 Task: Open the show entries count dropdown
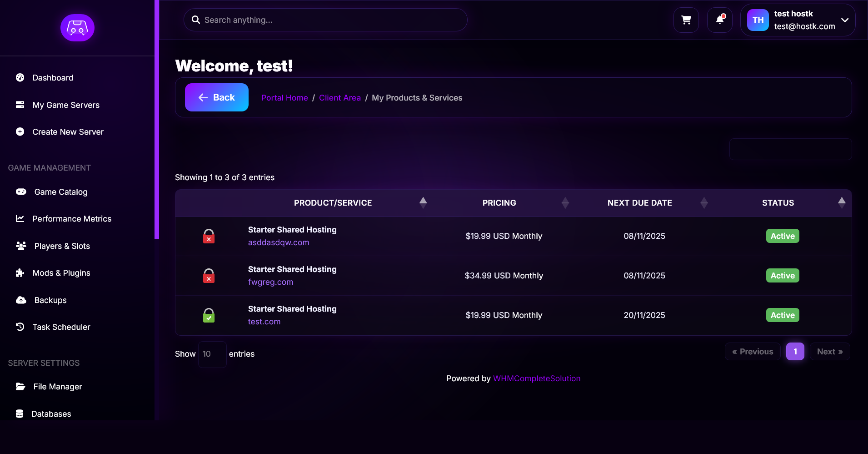coord(212,354)
